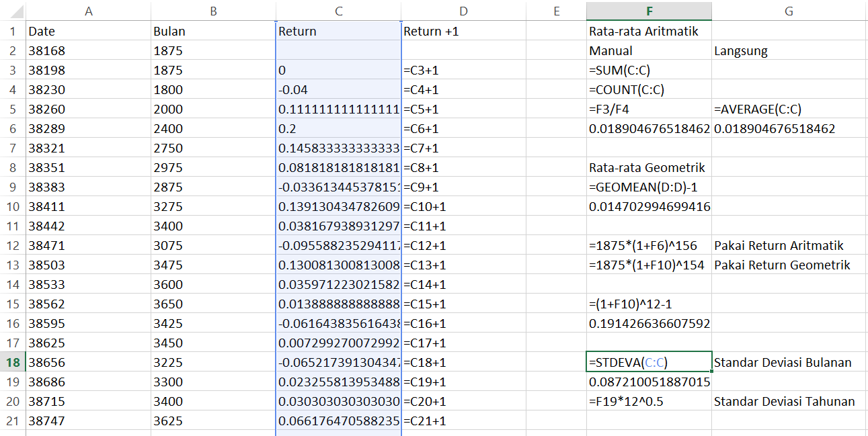
Task: Select the 'Bulan' header cell
Action: point(212,32)
